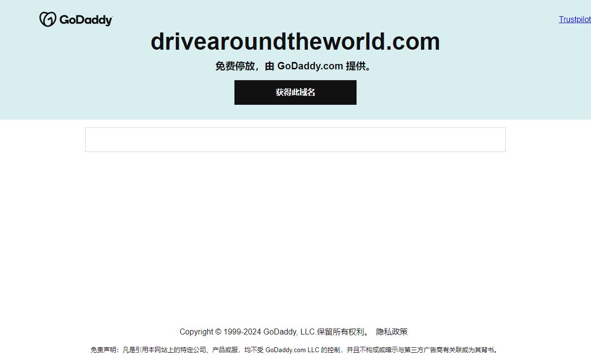Click the GoDaddy logo
Screen dimensions: 591x364
pos(76,20)
